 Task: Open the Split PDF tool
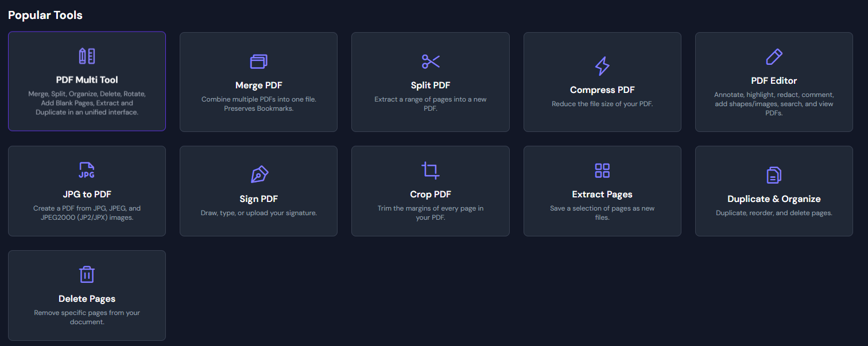pyautogui.click(x=430, y=81)
